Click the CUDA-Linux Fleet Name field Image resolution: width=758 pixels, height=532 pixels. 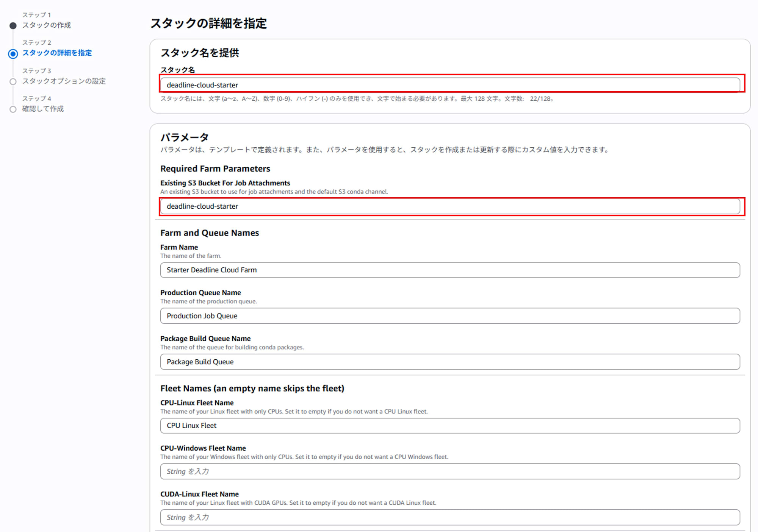450,517
